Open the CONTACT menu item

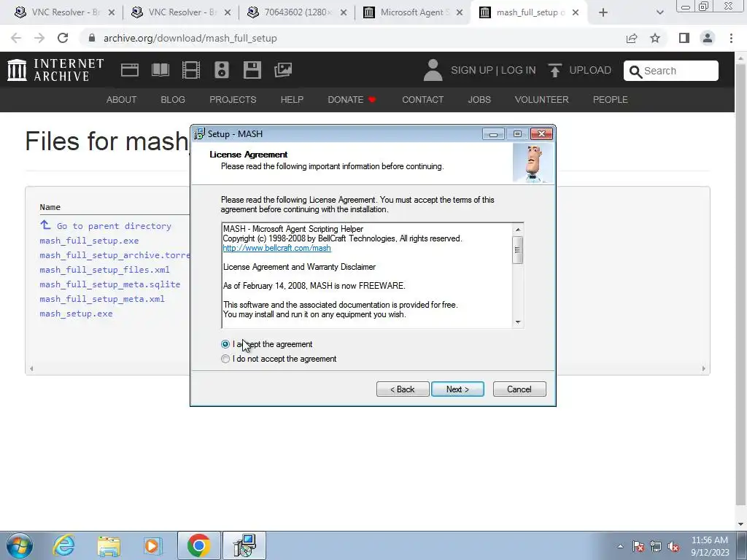(422, 99)
